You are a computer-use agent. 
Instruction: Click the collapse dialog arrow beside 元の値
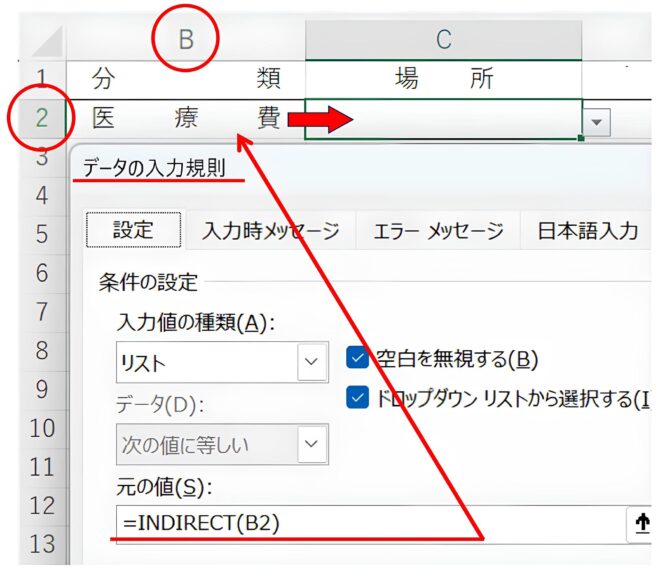[x=641, y=523]
